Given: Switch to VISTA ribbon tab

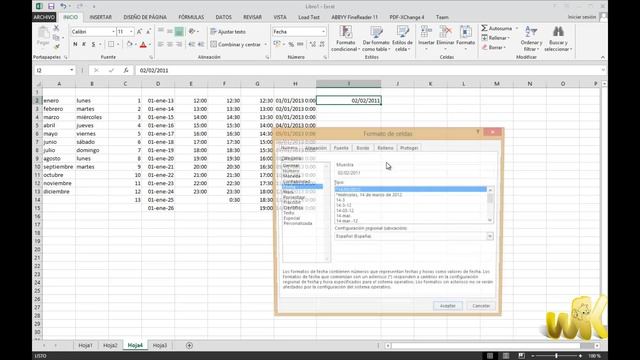Looking at the screenshot, I should coord(280,17).
